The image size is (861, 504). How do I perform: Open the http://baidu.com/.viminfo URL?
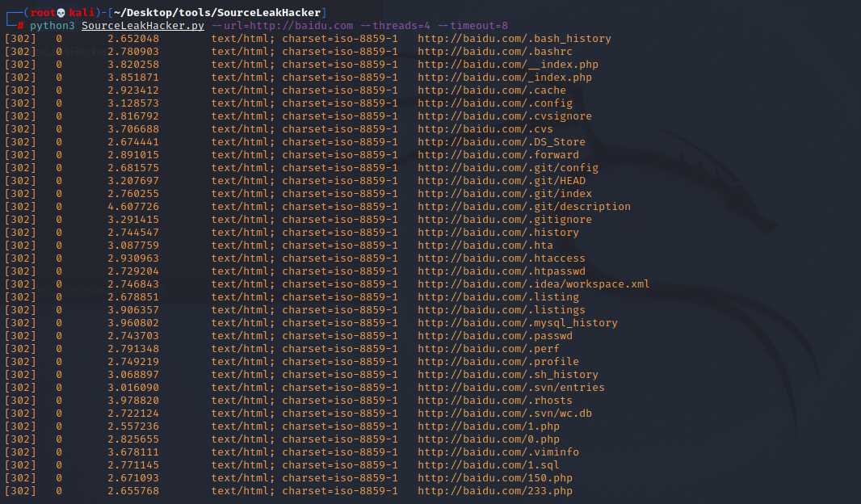(498, 451)
